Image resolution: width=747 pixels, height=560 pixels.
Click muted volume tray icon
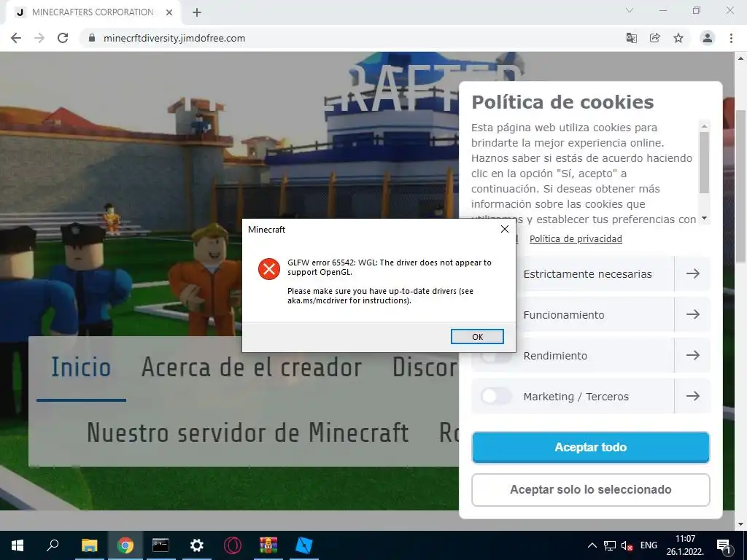tap(627, 545)
